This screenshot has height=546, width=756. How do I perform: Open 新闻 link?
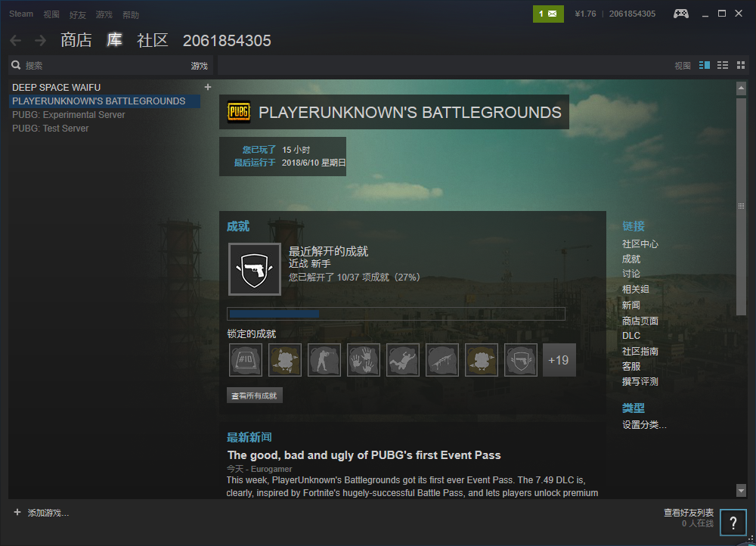[631, 305]
